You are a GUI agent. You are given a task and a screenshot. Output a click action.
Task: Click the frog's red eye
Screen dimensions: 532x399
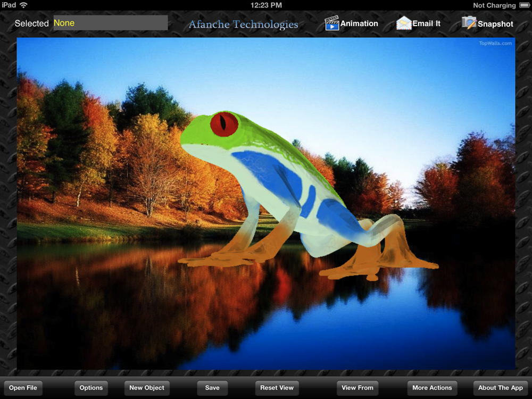pyautogui.click(x=224, y=124)
